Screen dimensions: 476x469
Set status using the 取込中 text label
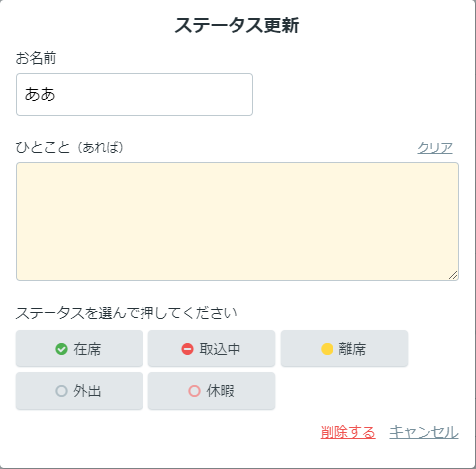coord(220,349)
